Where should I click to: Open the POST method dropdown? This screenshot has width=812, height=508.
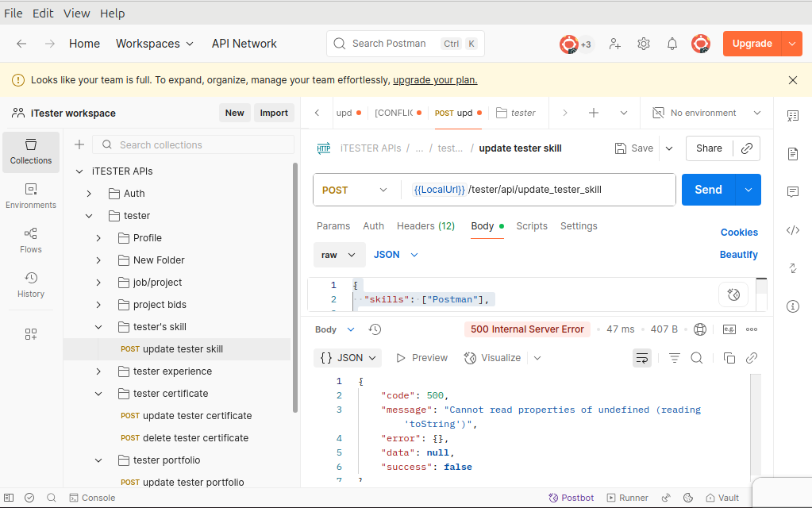point(355,190)
